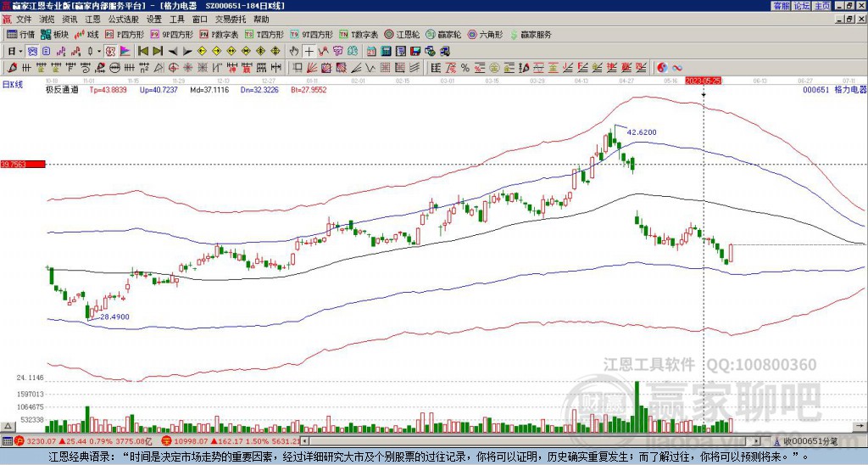Open the P数字表 tool
Image resolution: width=868 pixels, height=465 pixels.
coord(219,34)
